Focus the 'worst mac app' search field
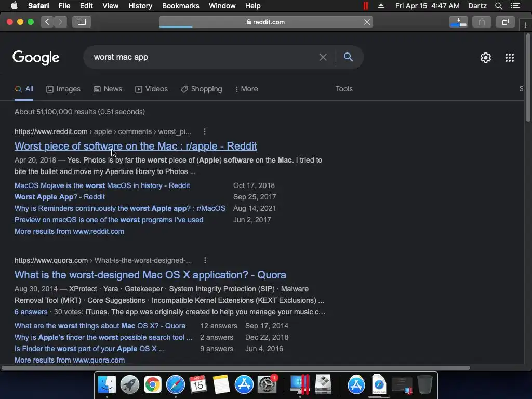 204,57
